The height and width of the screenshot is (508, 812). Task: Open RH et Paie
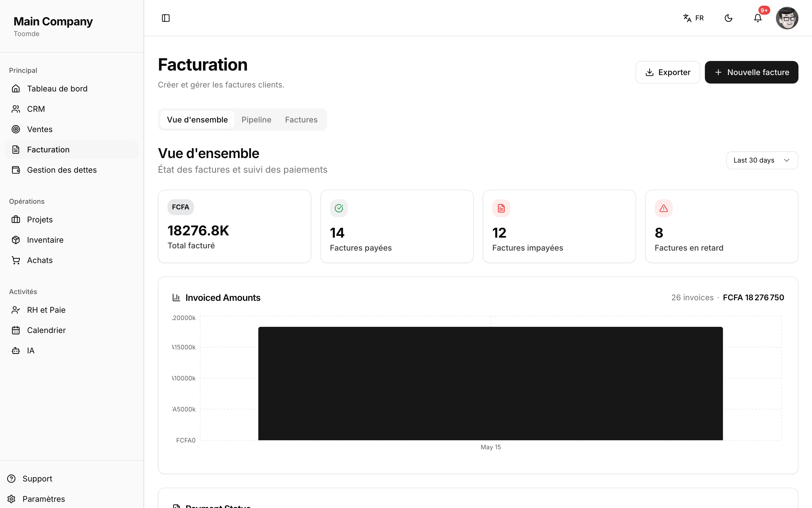[71, 310]
